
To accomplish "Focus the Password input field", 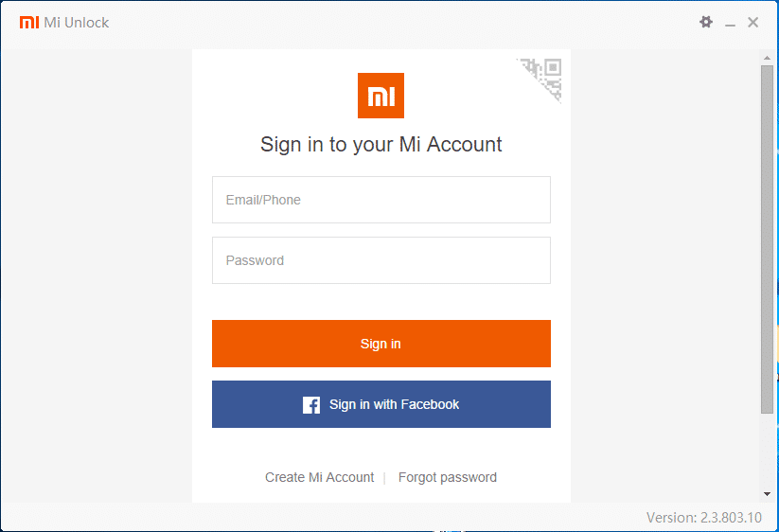I will pyautogui.click(x=381, y=260).
